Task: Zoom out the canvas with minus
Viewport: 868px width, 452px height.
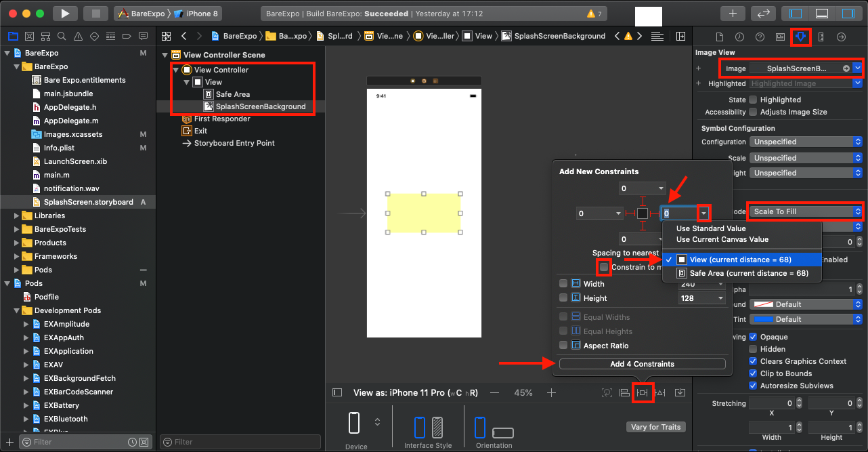Action: point(495,392)
